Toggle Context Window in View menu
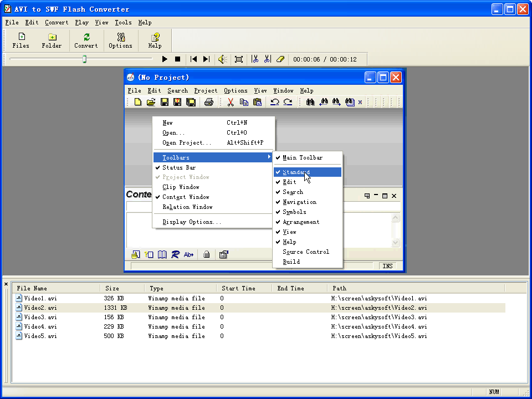Image resolution: width=532 pixels, height=399 pixels. [x=213, y=197]
